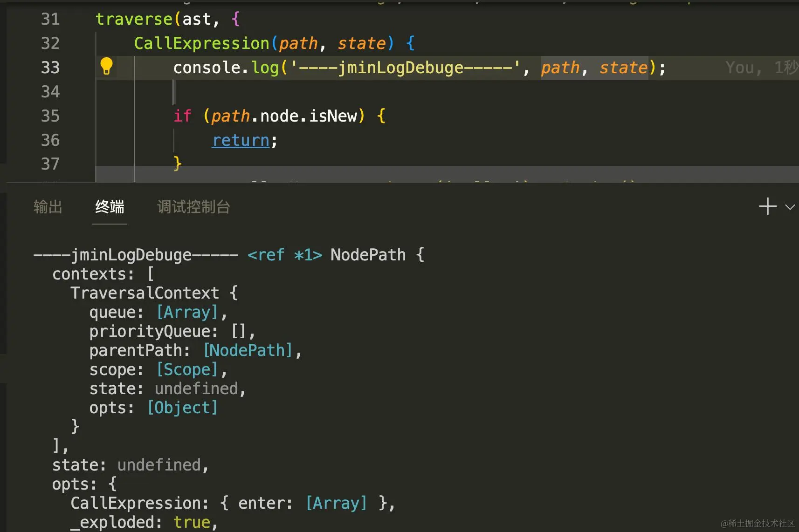Click the closing brace on line 37

177,164
